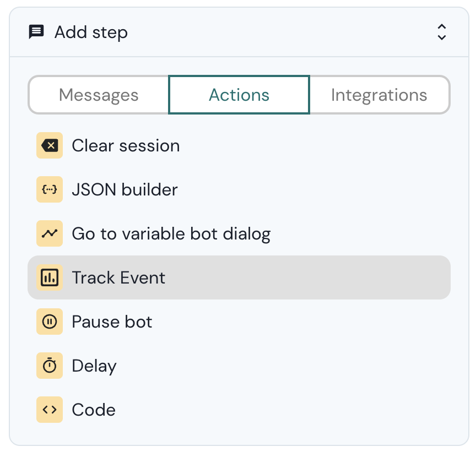This screenshot has width=476, height=452.
Task: Add a Clear session step
Action: tap(126, 145)
